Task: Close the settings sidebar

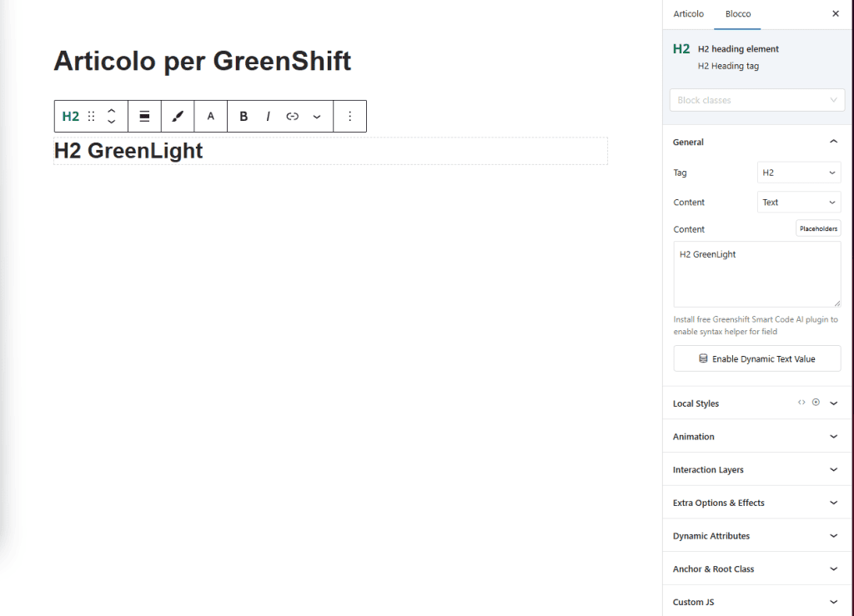Action: (836, 13)
